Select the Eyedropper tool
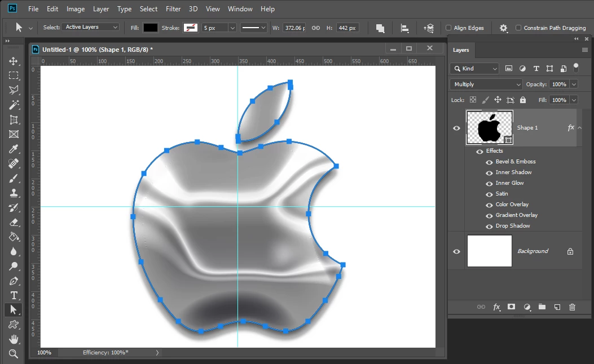This screenshot has height=364, width=594. click(x=14, y=149)
